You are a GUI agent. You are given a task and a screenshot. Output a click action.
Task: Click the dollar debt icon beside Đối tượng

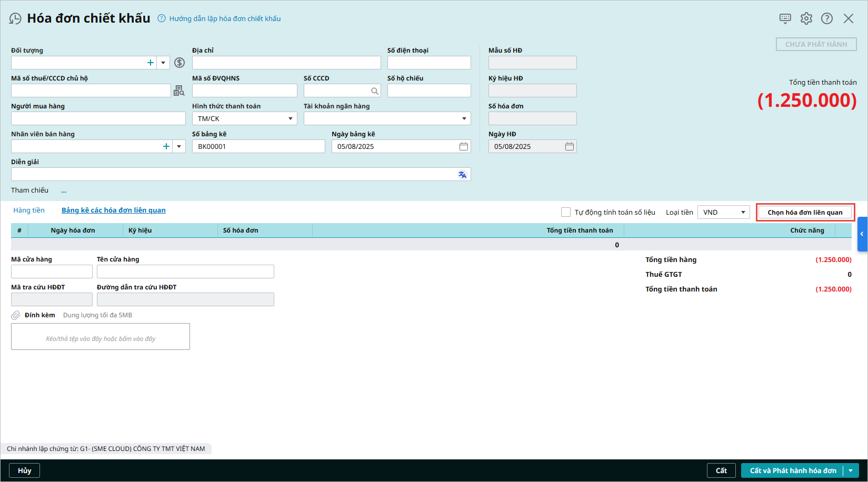tap(179, 63)
